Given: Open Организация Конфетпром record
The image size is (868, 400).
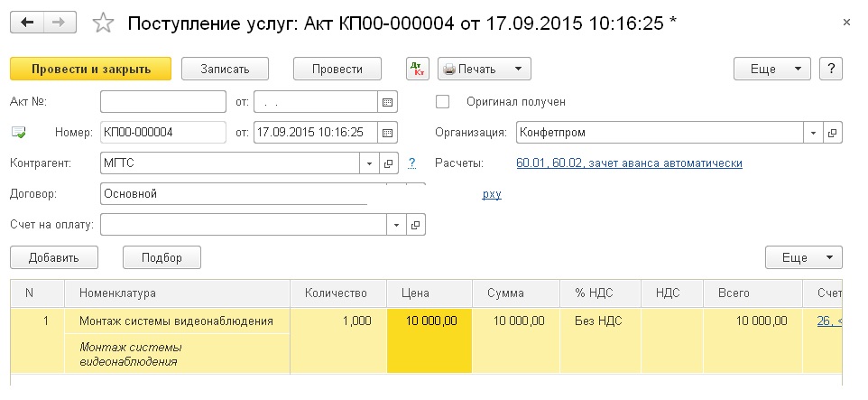Looking at the screenshot, I should (833, 133).
